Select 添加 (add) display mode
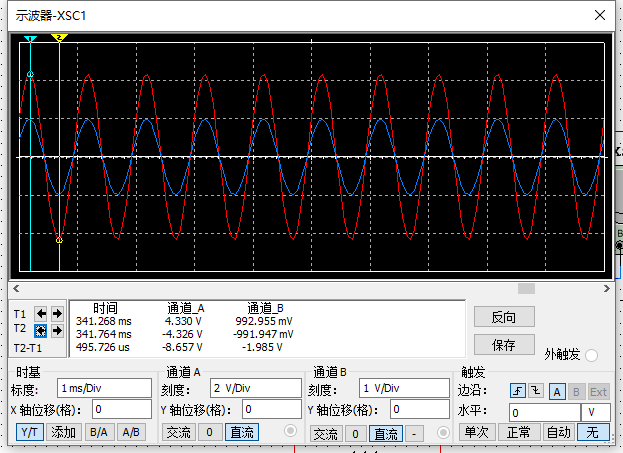 pos(64,432)
